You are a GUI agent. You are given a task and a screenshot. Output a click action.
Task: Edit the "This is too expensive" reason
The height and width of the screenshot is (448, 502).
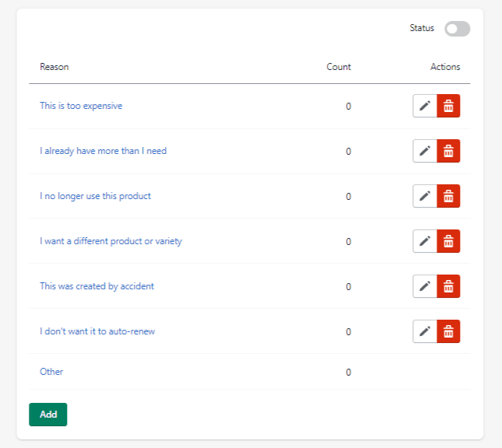pyautogui.click(x=424, y=106)
